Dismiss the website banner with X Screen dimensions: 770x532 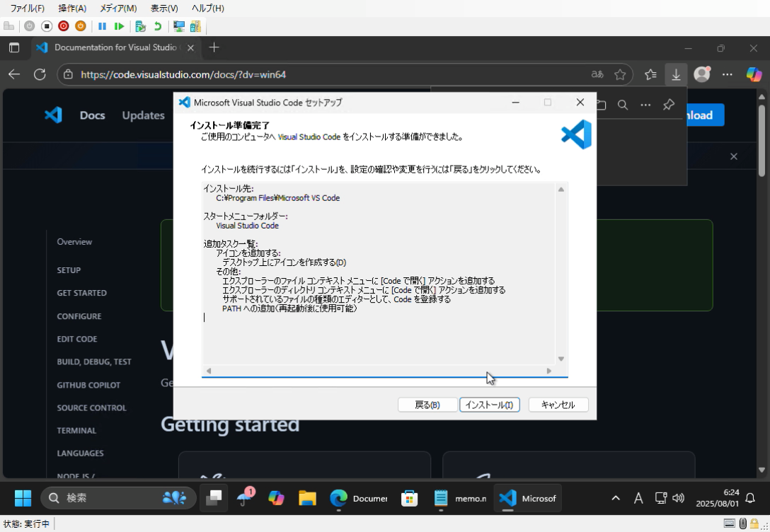click(x=734, y=156)
